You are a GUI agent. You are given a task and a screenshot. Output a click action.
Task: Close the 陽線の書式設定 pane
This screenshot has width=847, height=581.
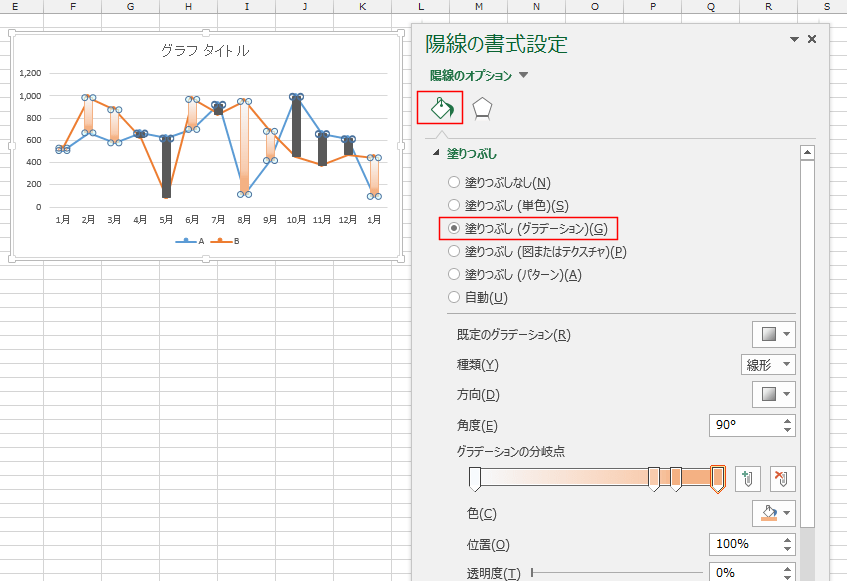click(811, 39)
